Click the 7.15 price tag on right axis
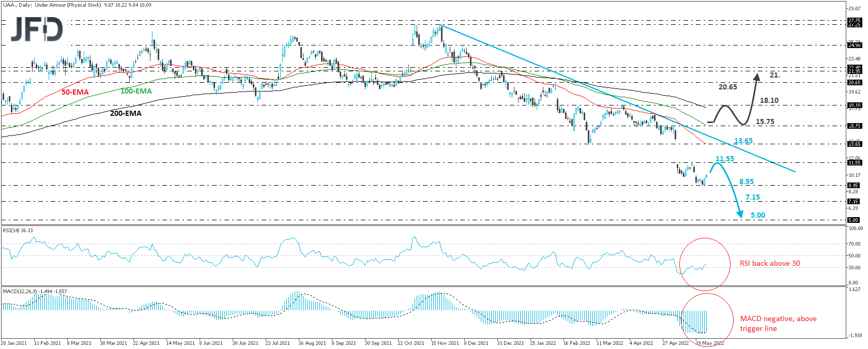 854,201
